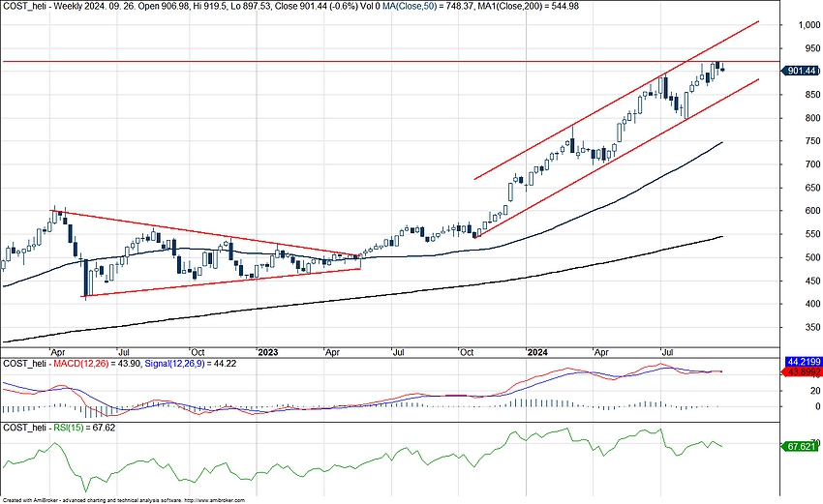This screenshot has height=504, width=823.
Task: Select the horizontal red resistance line
Action: (290, 61)
